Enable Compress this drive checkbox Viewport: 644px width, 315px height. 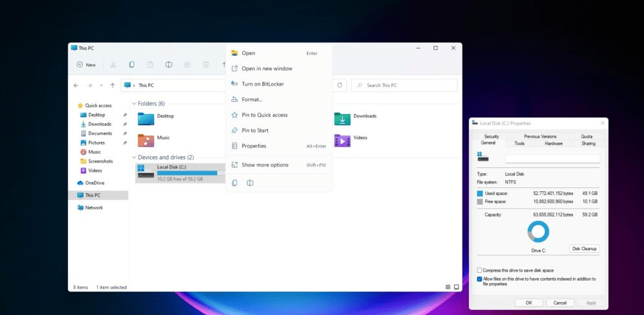coord(479,270)
